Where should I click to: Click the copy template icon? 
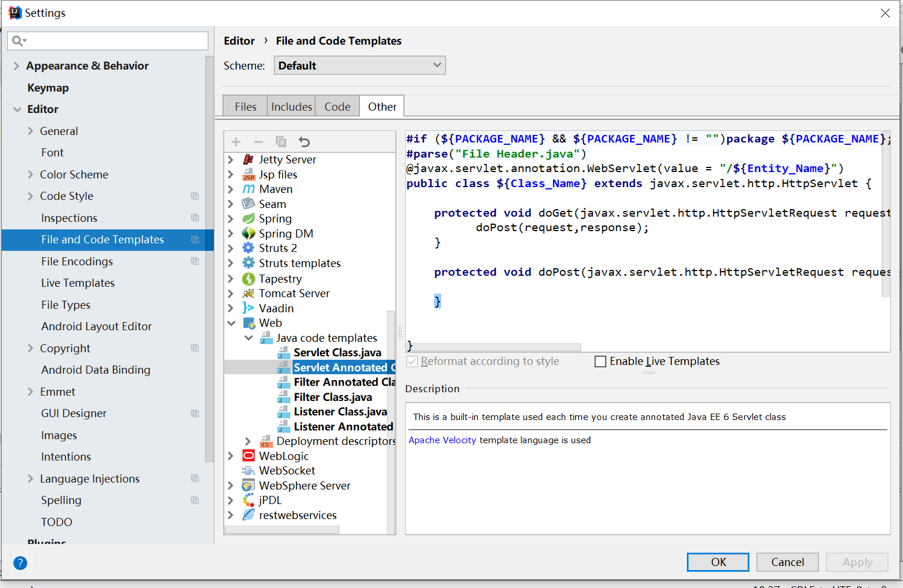281,142
